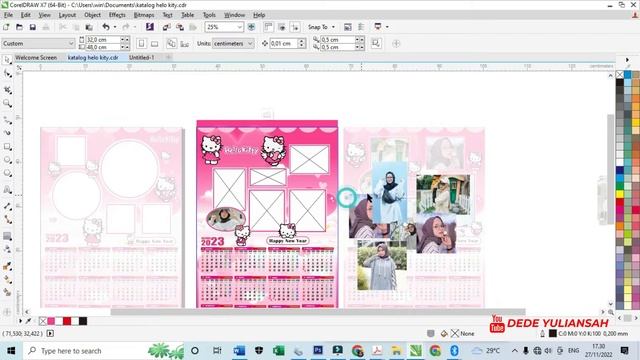Switch to katalog helo kity.cdr tab
This screenshot has height=360, width=640.
(93, 58)
